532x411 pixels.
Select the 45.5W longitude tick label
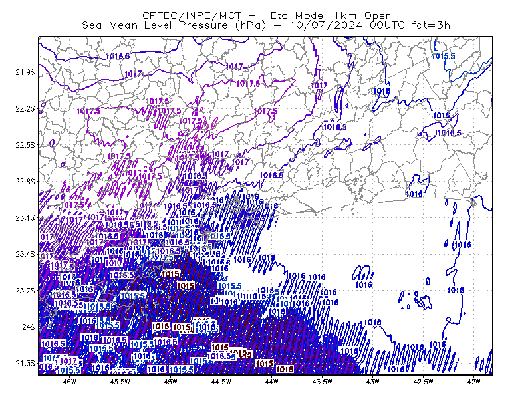point(120,382)
